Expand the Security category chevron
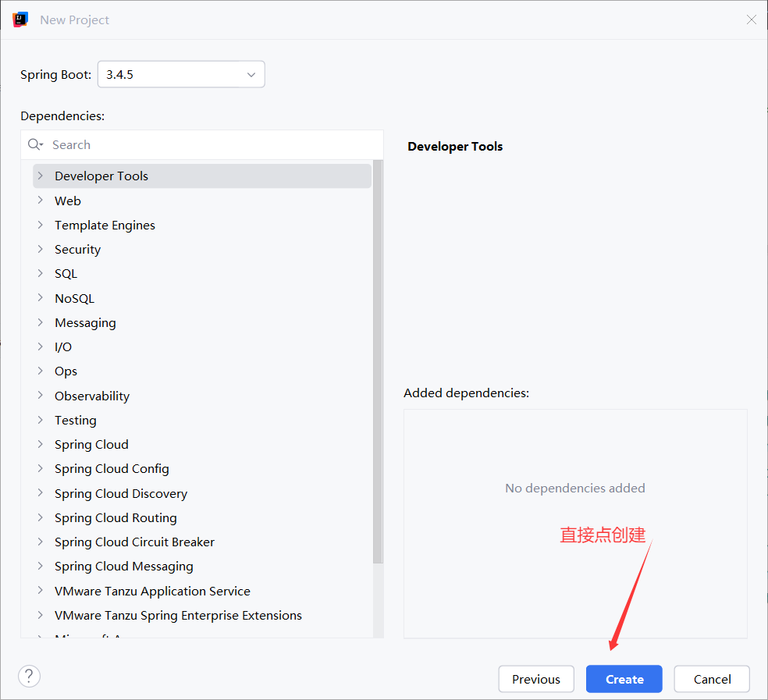The image size is (768, 700). tap(41, 249)
